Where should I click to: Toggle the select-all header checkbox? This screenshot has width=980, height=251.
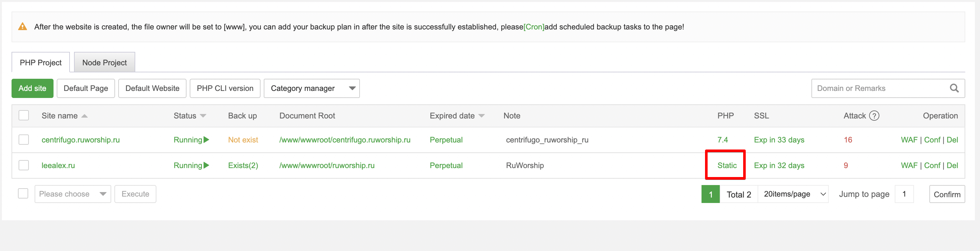pyautogui.click(x=24, y=115)
